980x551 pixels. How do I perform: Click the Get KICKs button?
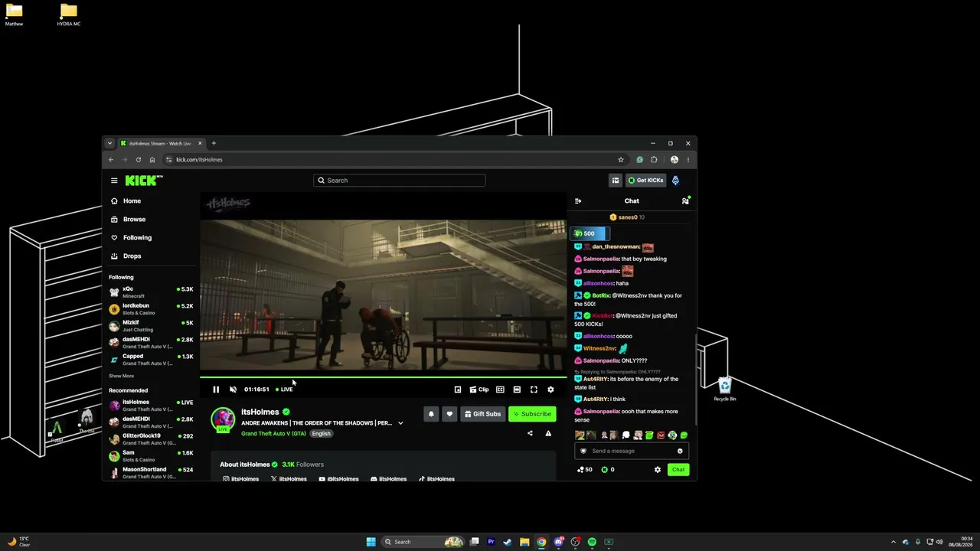[645, 181]
